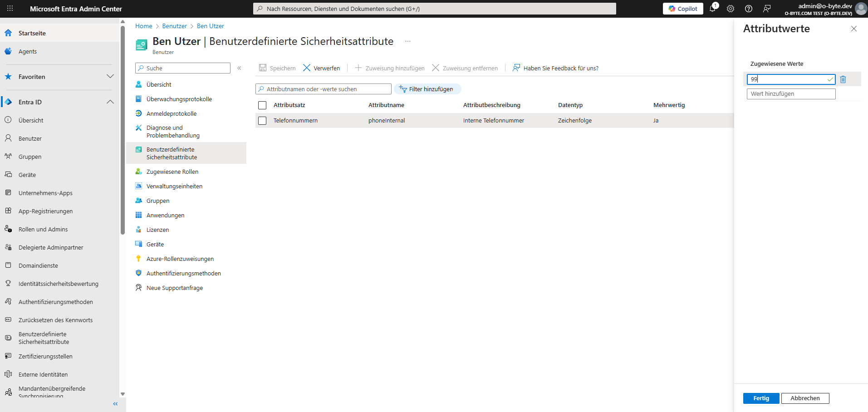868x412 pixels.
Task: Open the settings gear in header
Action: (731, 9)
